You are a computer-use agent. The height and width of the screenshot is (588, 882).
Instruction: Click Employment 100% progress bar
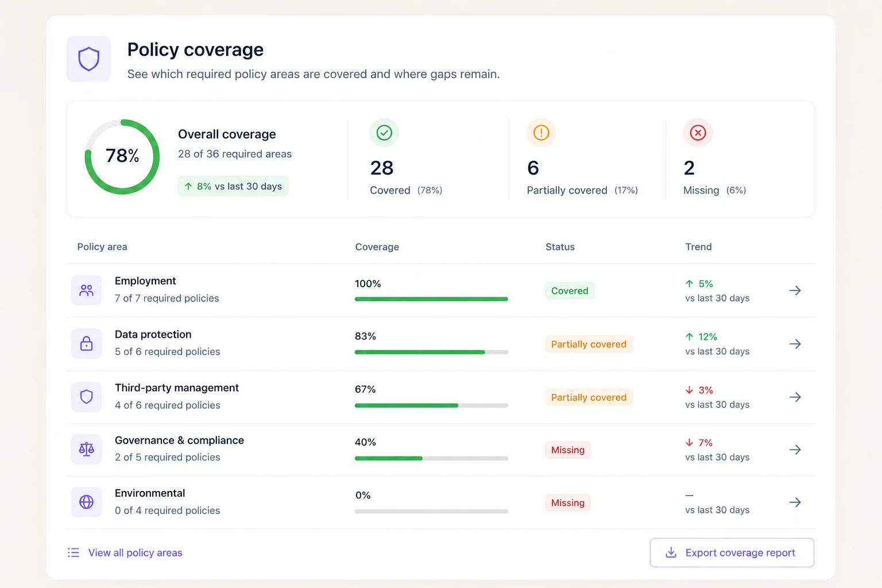point(431,299)
